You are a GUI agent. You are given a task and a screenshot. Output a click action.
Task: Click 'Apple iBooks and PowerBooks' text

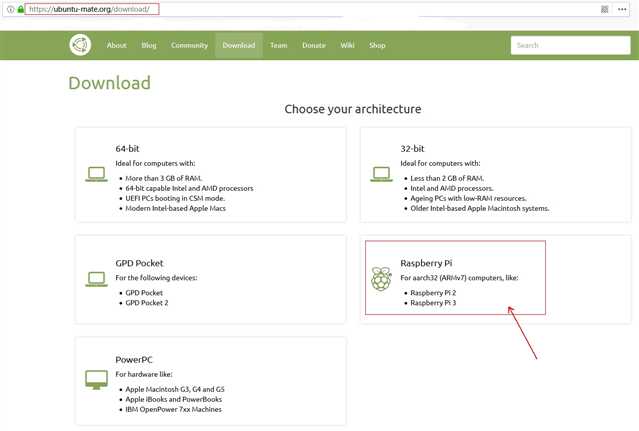(x=174, y=399)
